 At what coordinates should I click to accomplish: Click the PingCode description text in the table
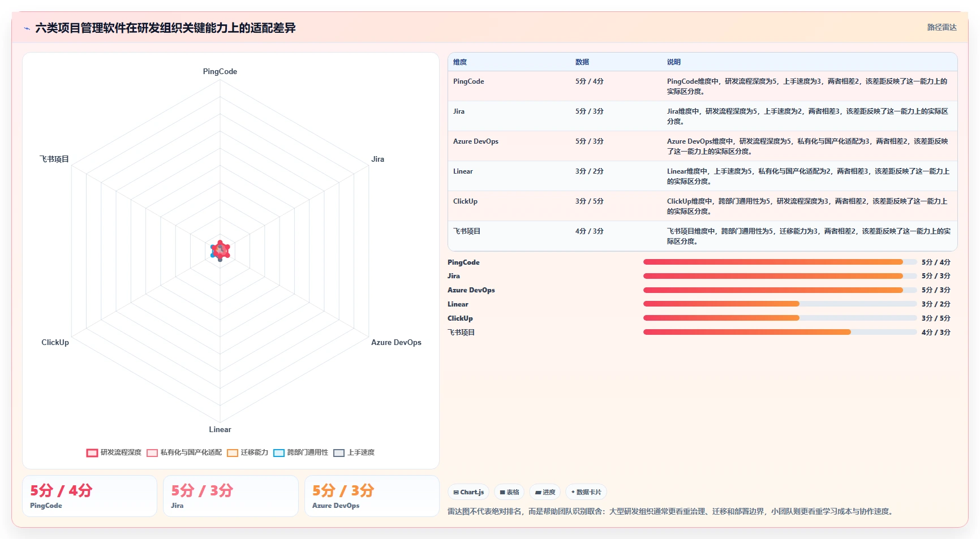click(x=807, y=87)
